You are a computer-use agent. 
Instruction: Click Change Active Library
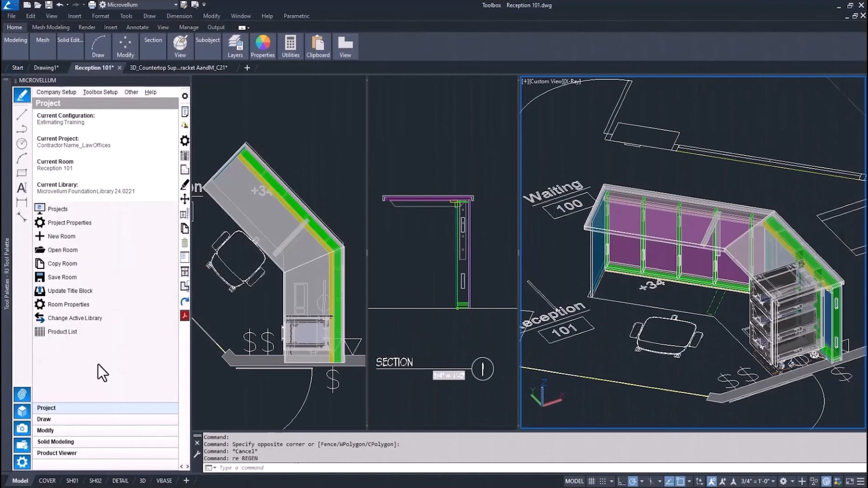click(x=75, y=318)
